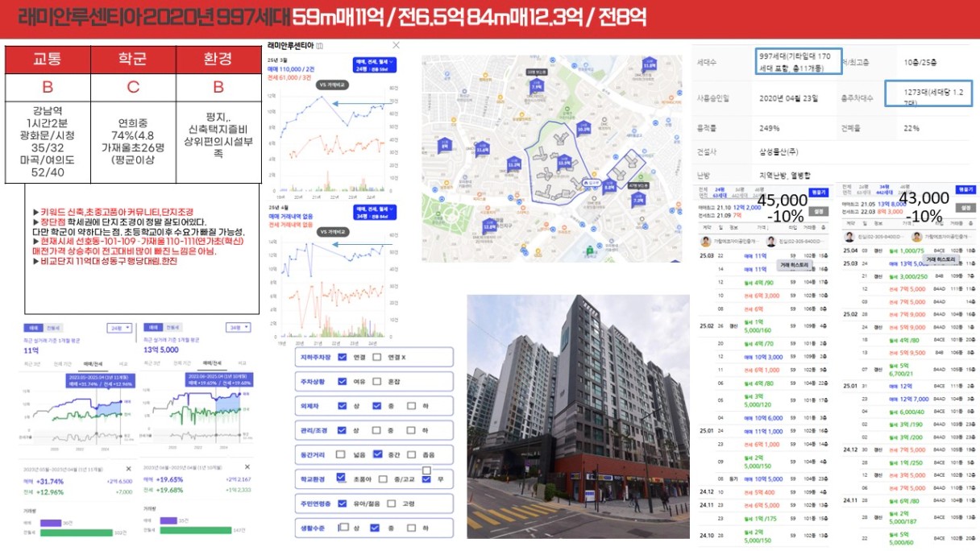This screenshot has height=551, width=980.
Task: Open 비교 tab in the 13억 5,000 panel
Action: tap(243, 364)
